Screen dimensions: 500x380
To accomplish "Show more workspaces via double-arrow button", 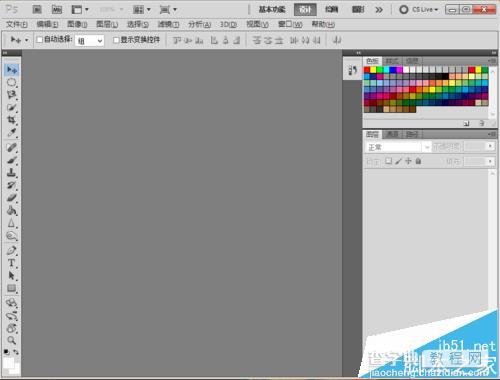I will (x=379, y=10).
